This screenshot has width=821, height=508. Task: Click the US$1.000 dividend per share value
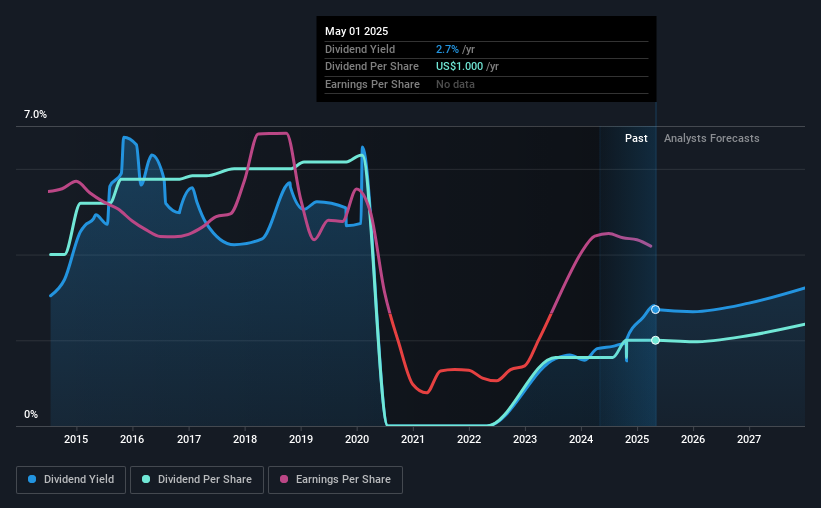459,67
